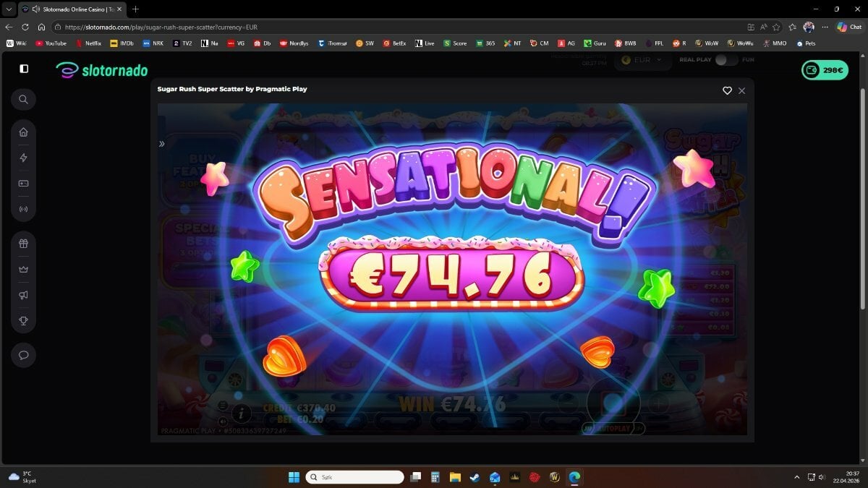This screenshot has width=868, height=488.
Task: Open the lightning bolt section in the sidebar
Action: coord(24,158)
